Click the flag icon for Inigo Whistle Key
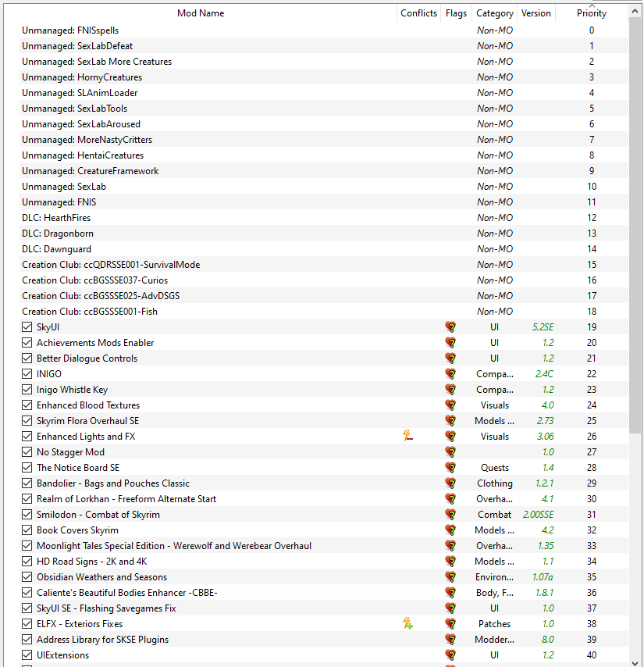 coord(450,390)
